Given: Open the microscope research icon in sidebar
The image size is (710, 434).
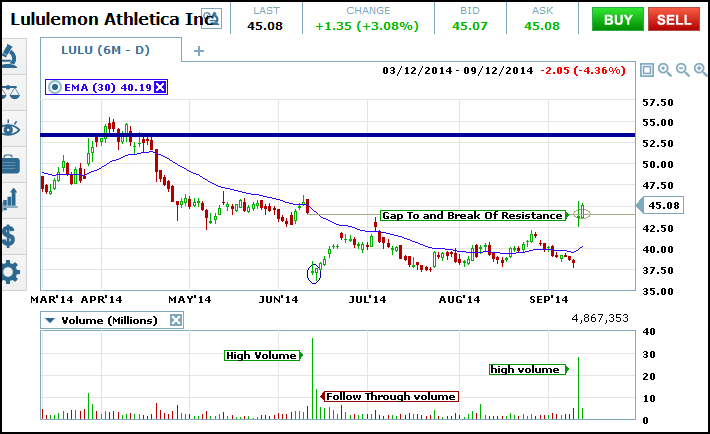Looking at the screenshot, I should pos(10,56).
